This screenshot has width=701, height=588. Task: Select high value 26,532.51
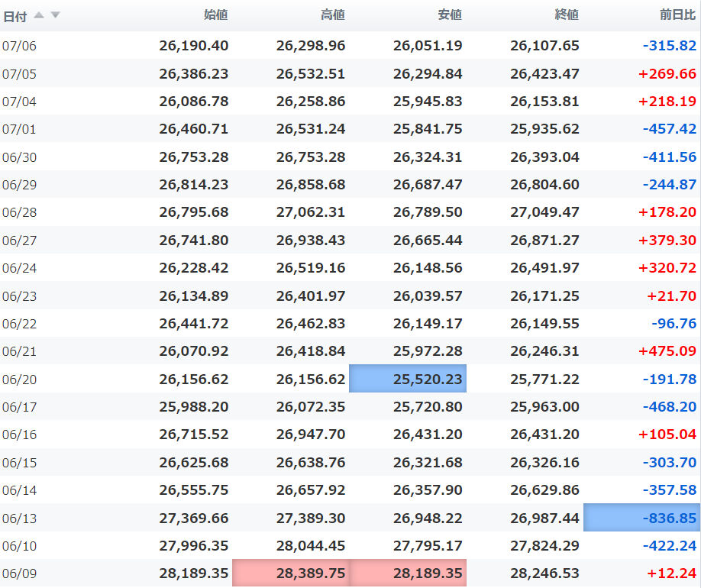click(311, 74)
